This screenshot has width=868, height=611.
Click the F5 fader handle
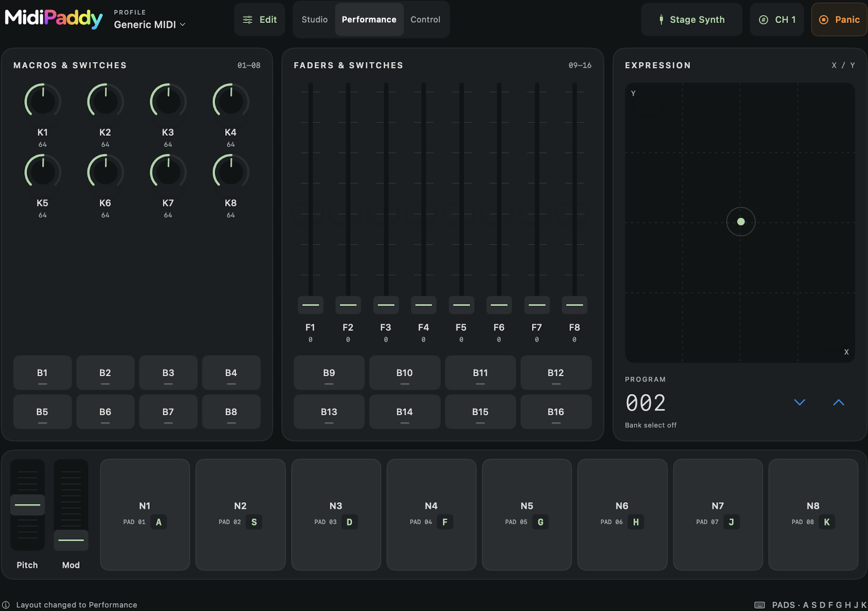461,305
